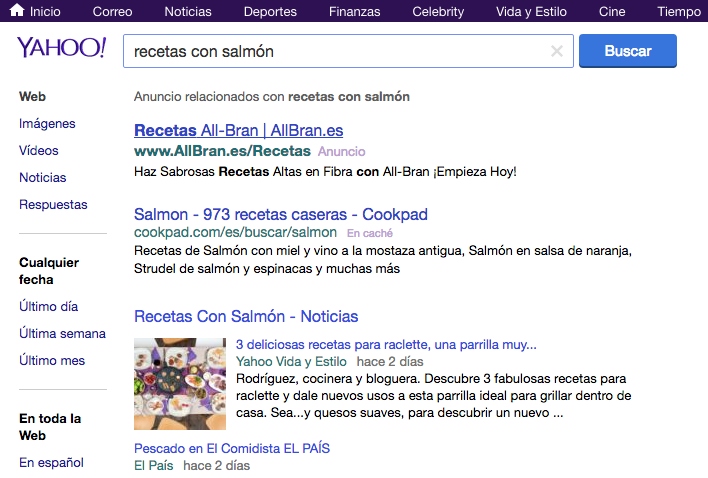Viewport: 708px width, 478px height.
Task: Click the Yahoo logo
Action: pos(61,47)
